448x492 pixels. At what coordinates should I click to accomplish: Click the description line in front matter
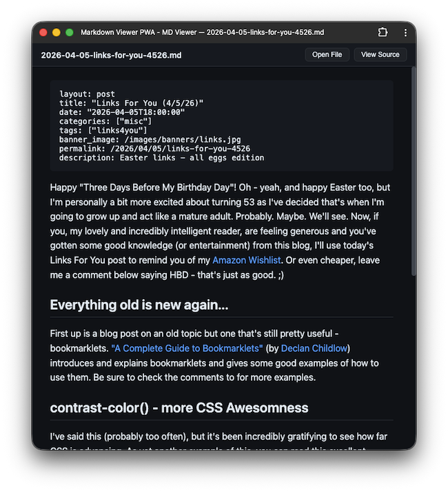(161, 157)
